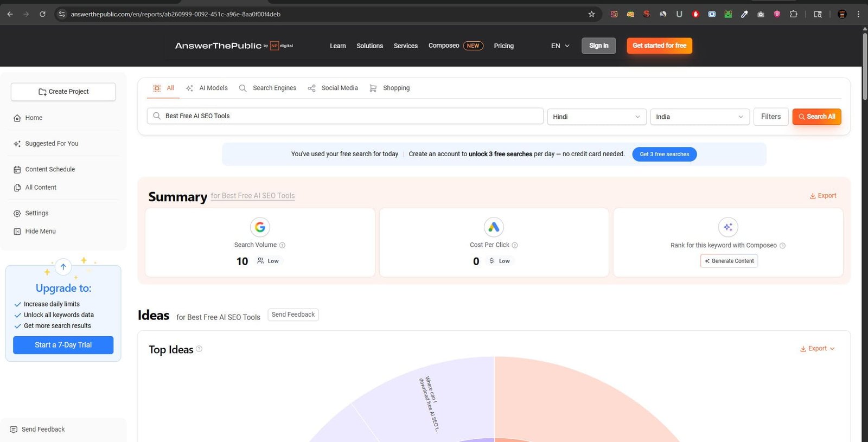Click the Google Search Volume icon

point(260,227)
